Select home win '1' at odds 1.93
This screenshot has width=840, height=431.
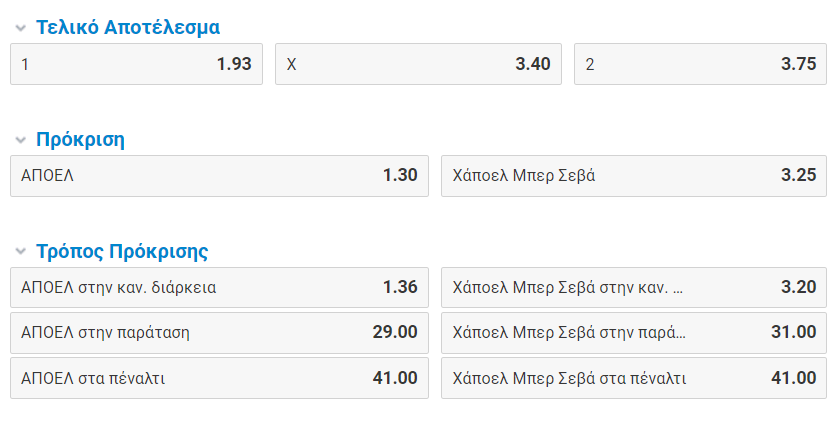(136, 64)
